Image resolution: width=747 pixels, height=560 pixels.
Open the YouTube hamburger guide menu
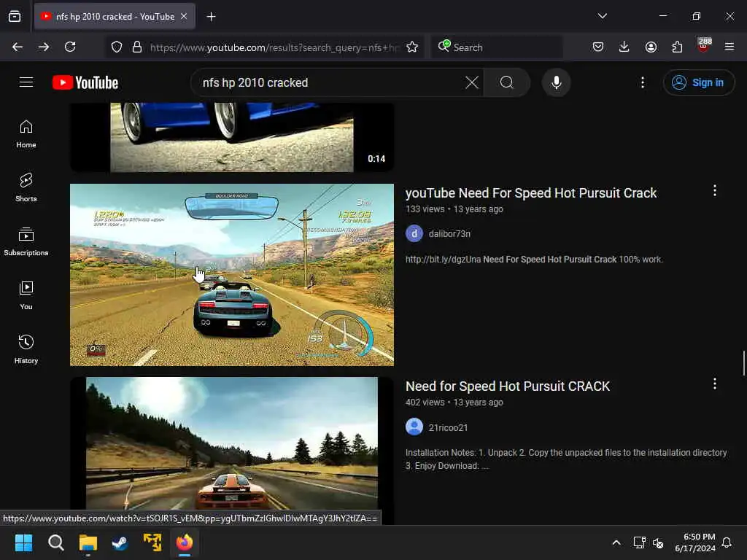[x=26, y=82]
